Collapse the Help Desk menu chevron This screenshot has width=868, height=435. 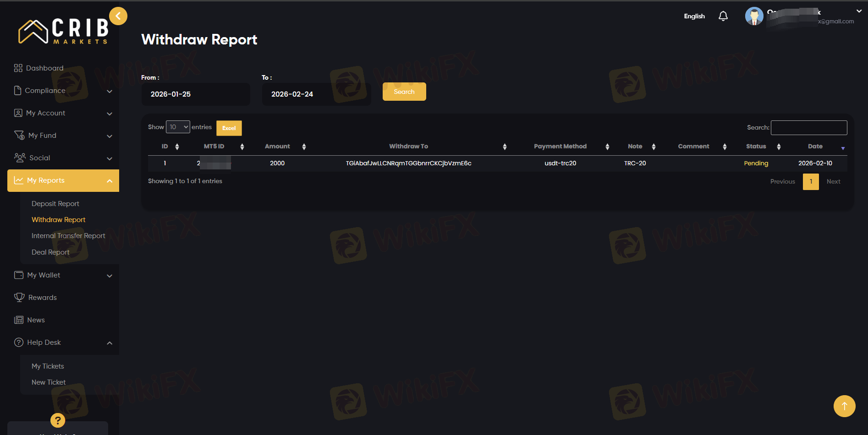tap(110, 343)
